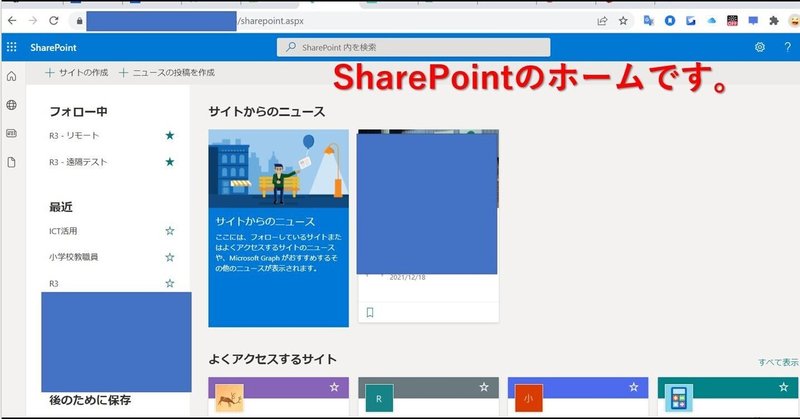
Task: Open the settings gear in SharePoint header
Action: pyautogui.click(x=760, y=47)
